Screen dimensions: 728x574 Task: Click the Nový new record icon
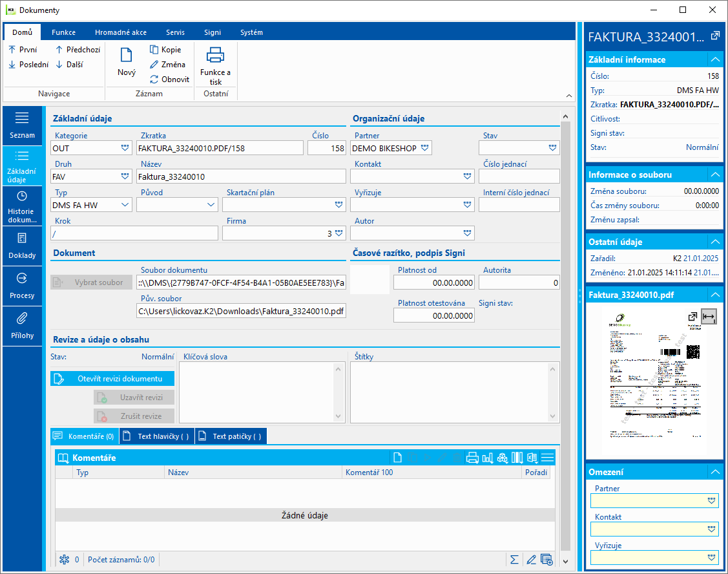click(127, 56)
